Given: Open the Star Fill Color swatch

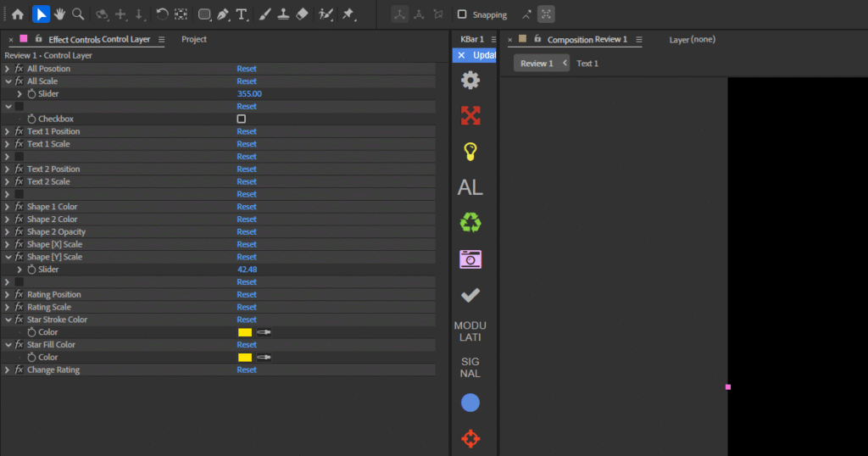Looking at the screenshot, I should [x=245, y=358].
